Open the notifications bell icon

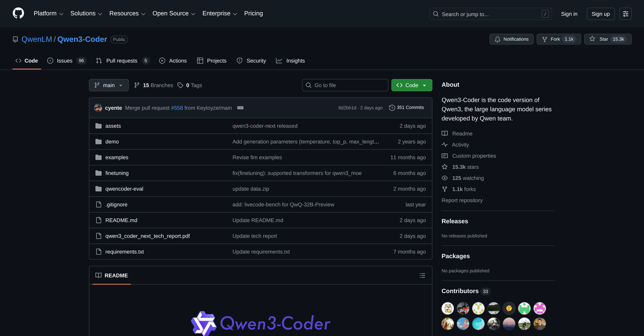click(x=497, y=39)
